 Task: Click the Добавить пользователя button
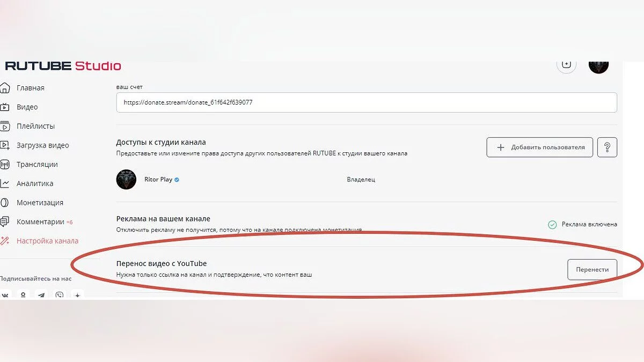[540, 147]
